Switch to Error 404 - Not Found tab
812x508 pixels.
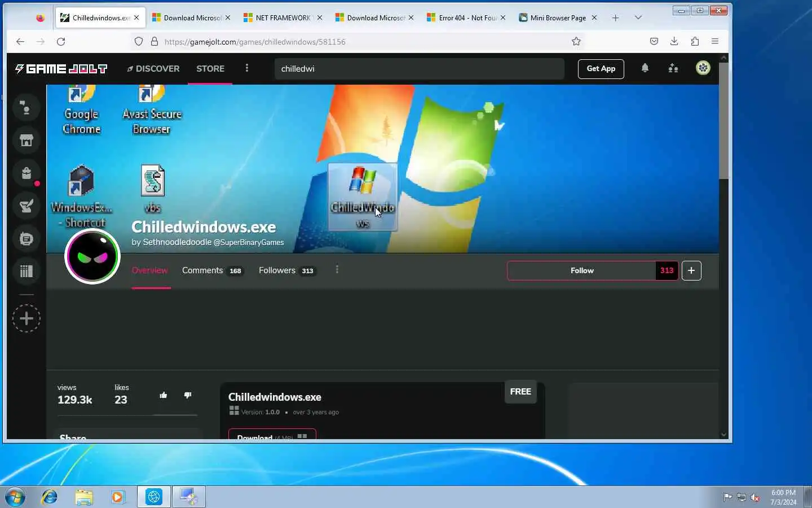[x=466, y=17]
